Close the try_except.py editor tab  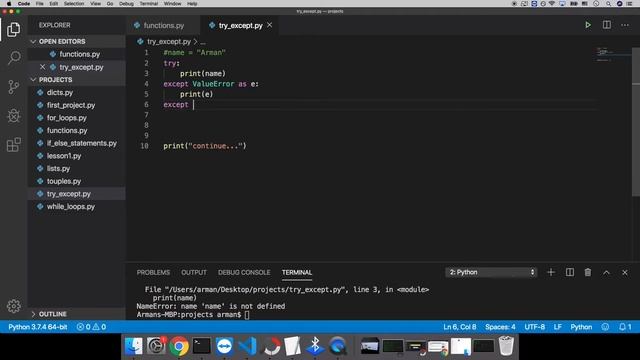tap(269, 25)
